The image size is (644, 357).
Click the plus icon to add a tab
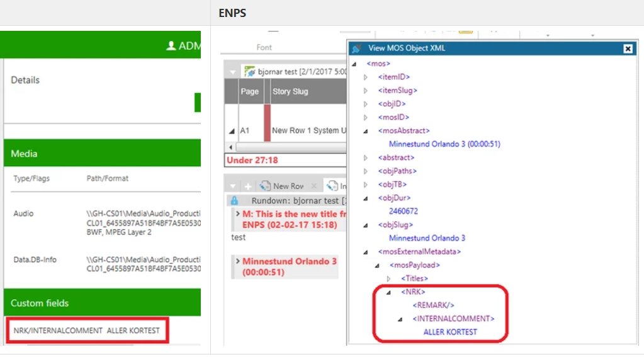(248, 186)
